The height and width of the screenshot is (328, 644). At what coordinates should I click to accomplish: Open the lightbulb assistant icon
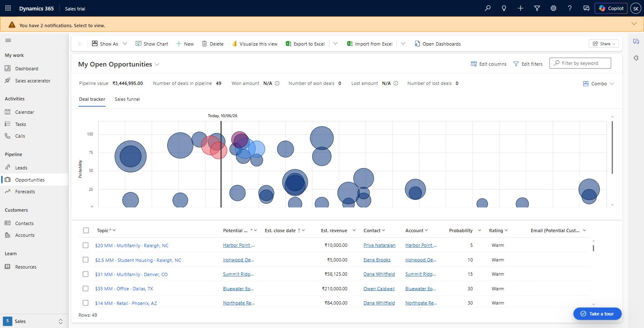[x=504, y=8]
